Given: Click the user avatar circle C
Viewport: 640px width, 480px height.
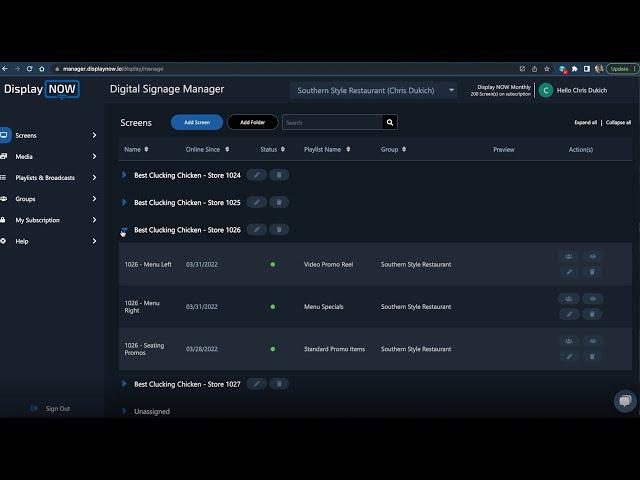Looking at the screenshot, I should coord(546,90).
